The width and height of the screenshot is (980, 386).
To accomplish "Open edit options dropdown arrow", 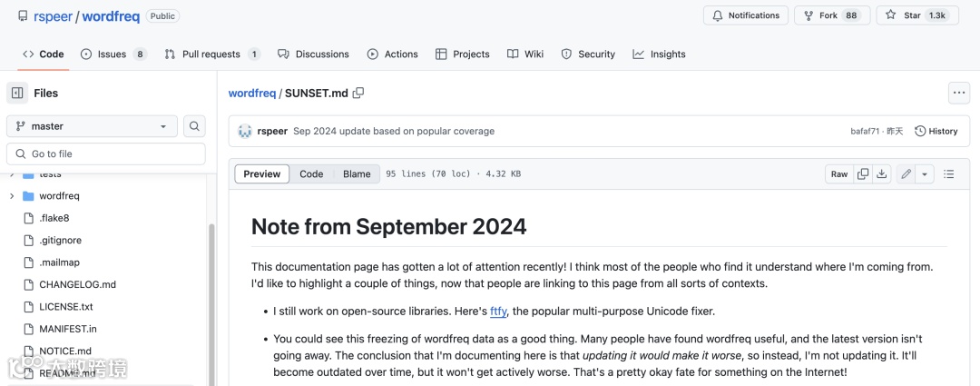I will click(925, 174).
